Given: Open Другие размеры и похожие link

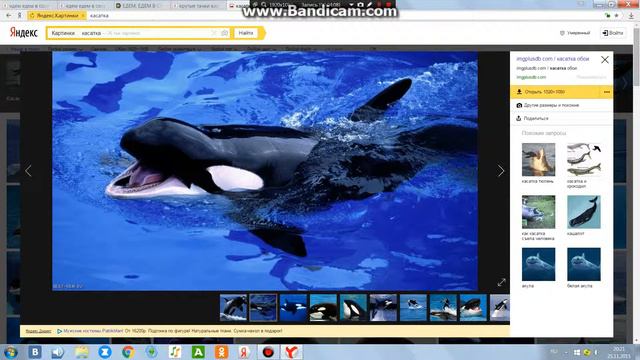Looking at the screenshot, I should point(547,105).
